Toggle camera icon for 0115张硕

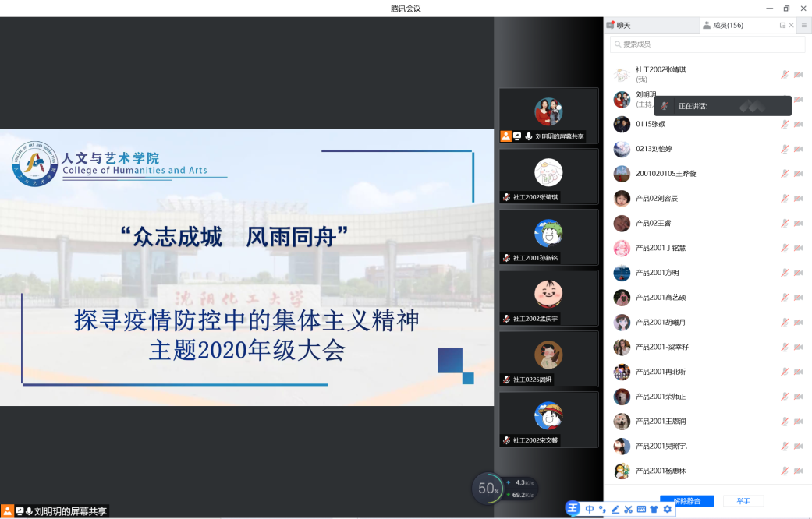pos(798,125)
